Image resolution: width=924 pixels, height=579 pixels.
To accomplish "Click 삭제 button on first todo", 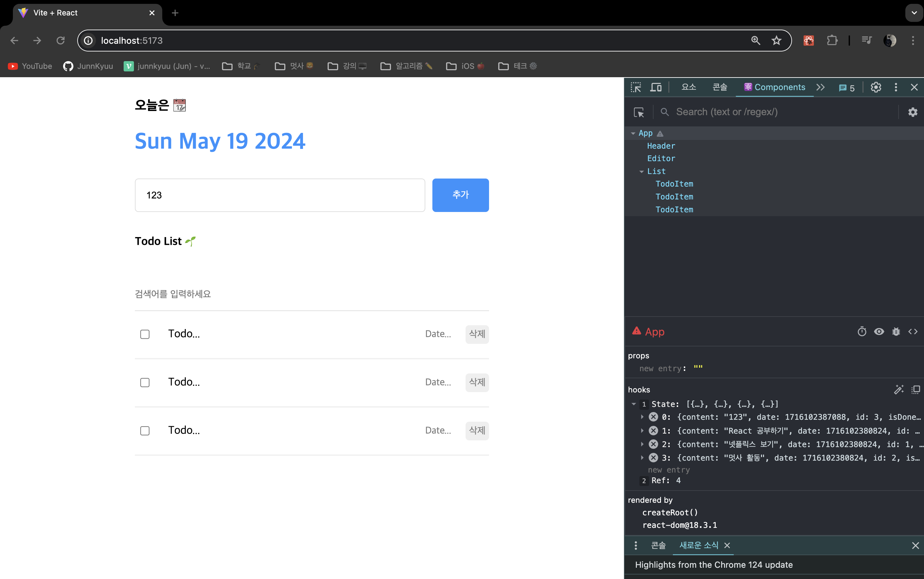I will click(x=477, y=334).
